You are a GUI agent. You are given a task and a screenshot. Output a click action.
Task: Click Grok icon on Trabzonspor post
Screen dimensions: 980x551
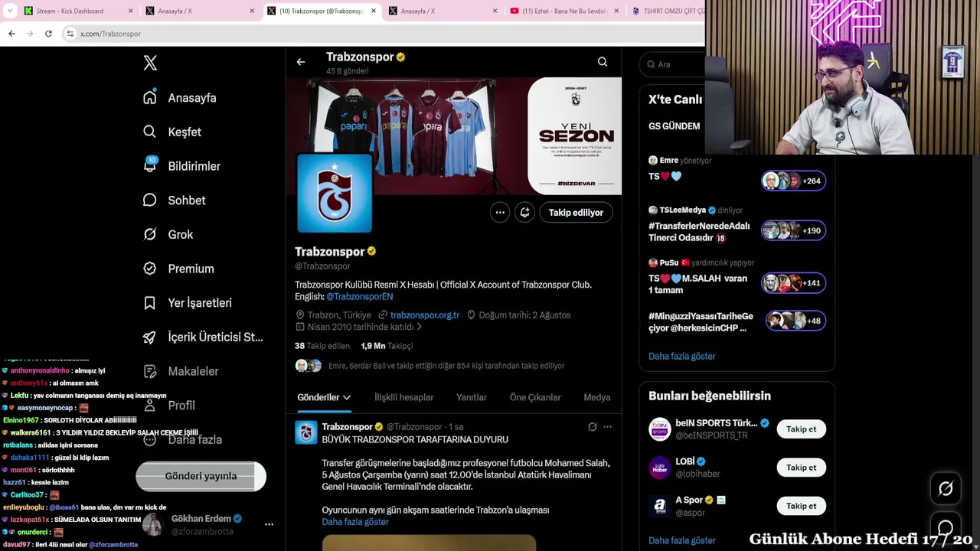592,427
